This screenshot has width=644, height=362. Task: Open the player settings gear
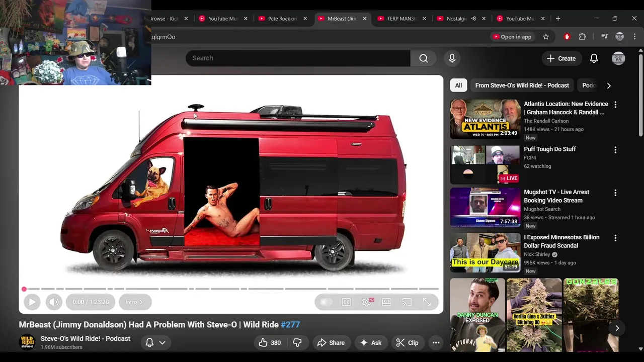click(367, 302)
